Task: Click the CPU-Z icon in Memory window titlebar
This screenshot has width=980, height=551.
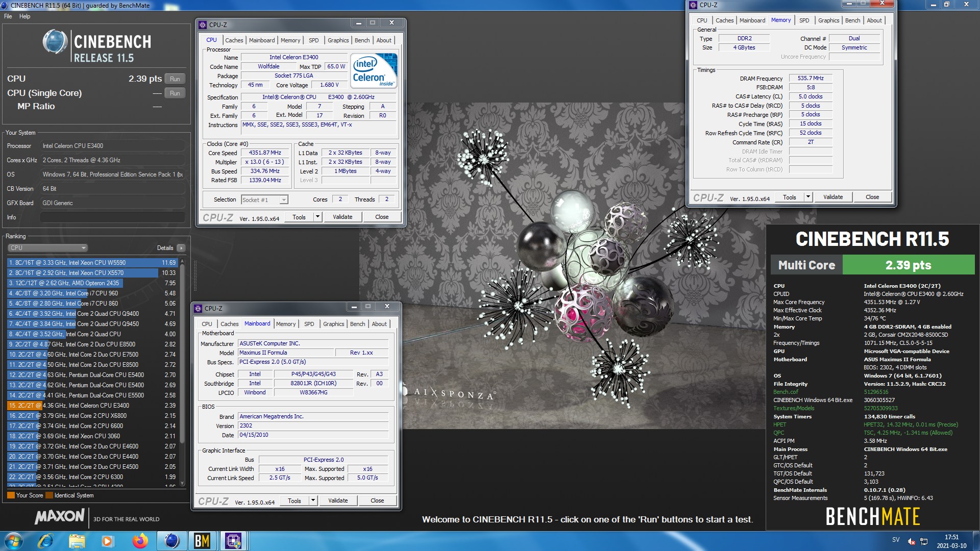Action: coord(693,5)
